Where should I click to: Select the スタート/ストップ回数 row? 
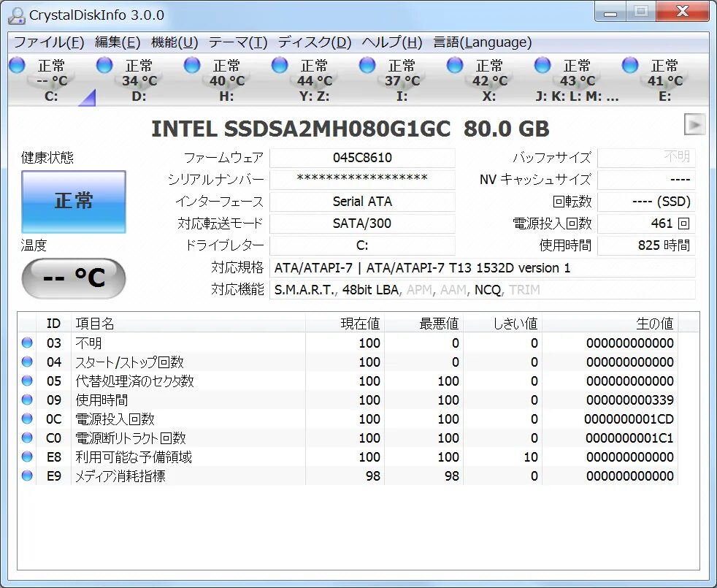[348, 362]
